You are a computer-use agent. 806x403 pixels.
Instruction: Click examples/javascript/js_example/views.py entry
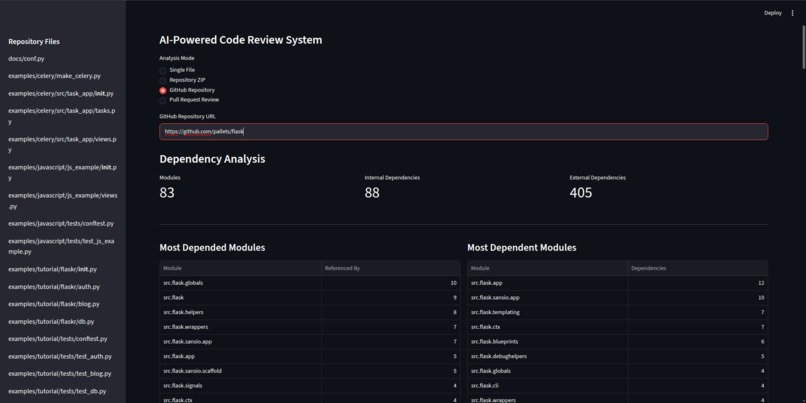click(x=63, y=201)
